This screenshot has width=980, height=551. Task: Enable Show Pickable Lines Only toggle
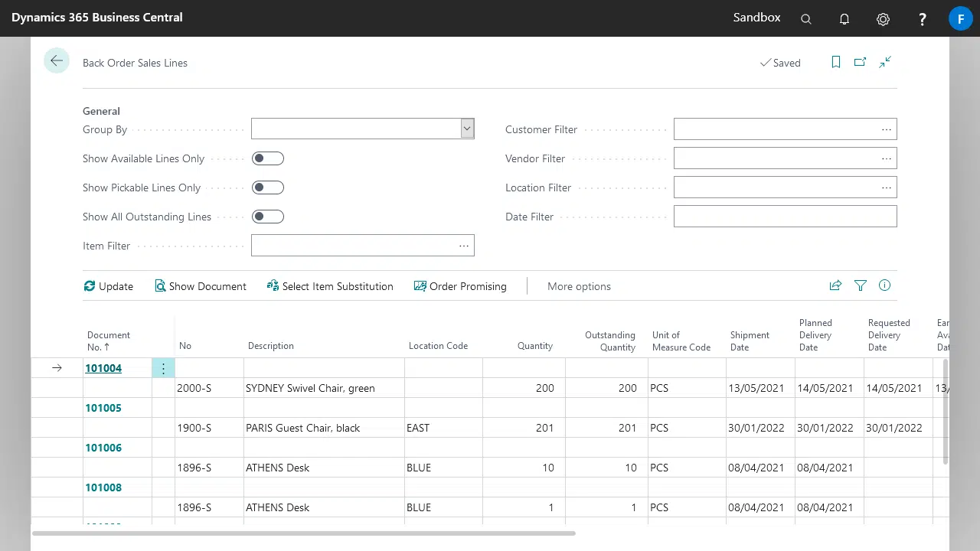pos(268,187)
